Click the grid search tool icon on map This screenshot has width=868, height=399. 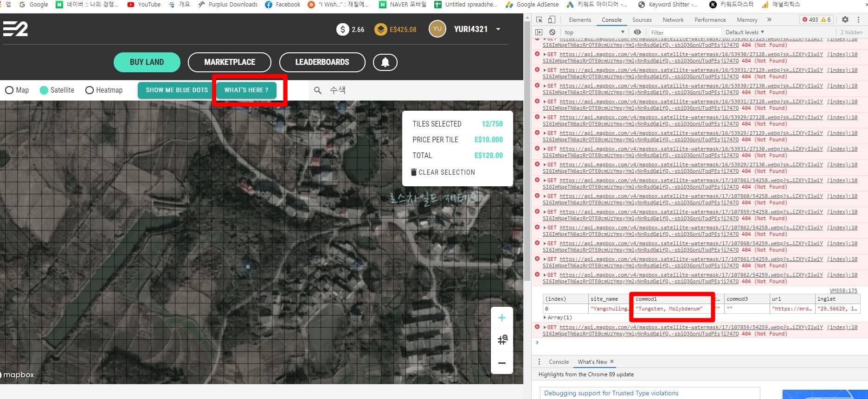502,340
